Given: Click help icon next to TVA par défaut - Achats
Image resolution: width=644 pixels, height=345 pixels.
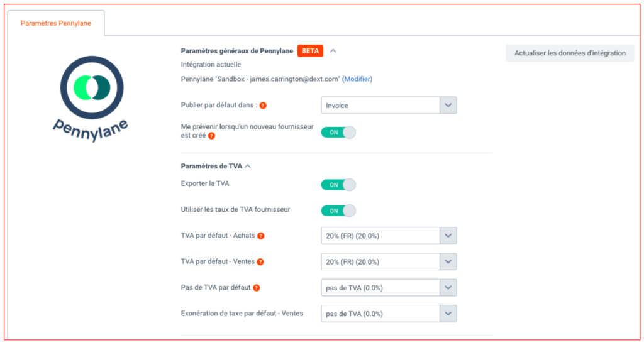Looking at the screenshot, I should (x=261, y=236).
